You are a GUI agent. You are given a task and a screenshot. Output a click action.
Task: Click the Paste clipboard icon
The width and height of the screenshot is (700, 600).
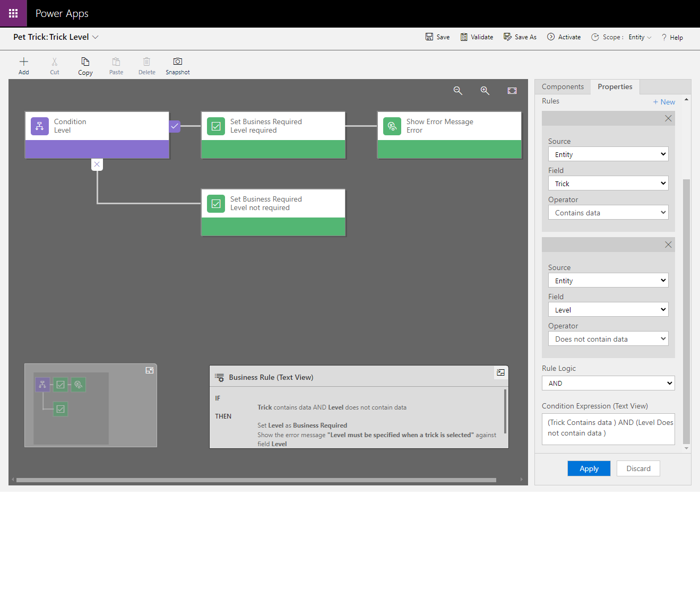pos(116,62)
